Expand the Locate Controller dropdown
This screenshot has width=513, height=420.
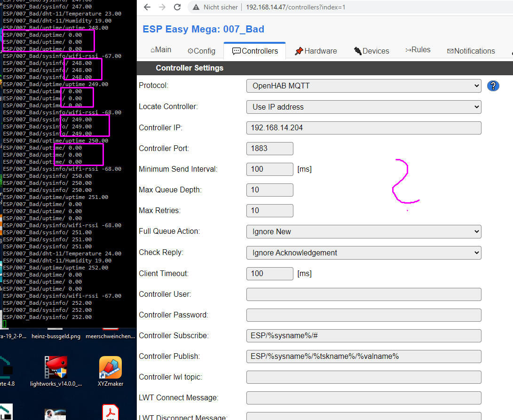[363, 107]
